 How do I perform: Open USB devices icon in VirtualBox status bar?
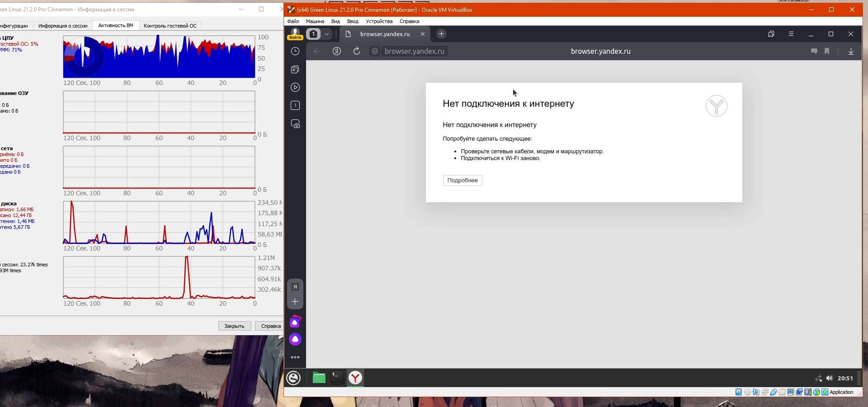coord(774,392)
